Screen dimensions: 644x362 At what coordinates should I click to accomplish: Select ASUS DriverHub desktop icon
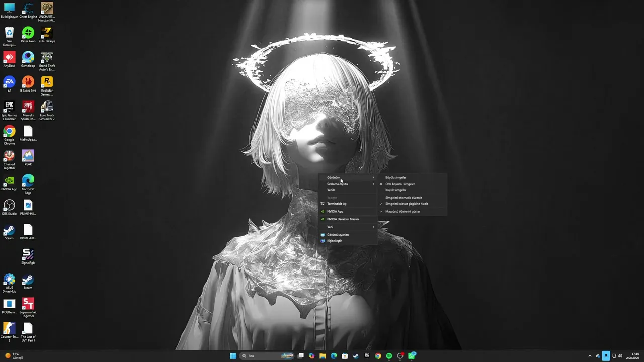tap(9, 283)
